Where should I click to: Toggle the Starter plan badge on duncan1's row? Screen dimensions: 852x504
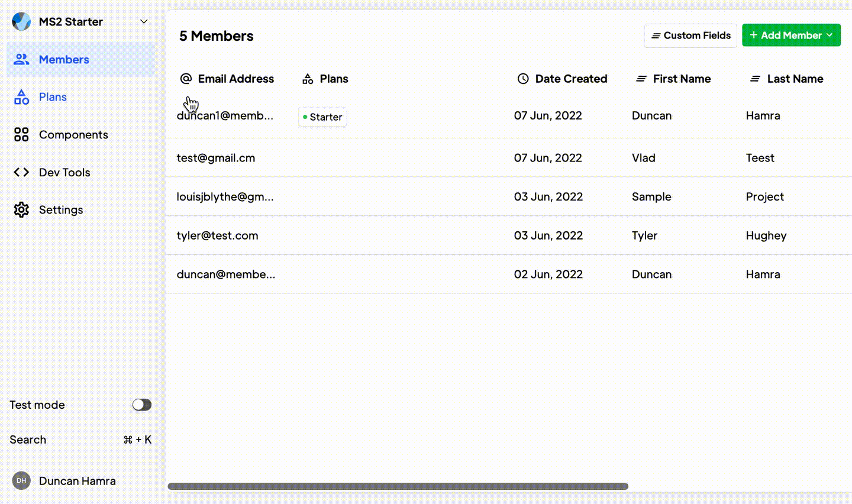[322, 117]
